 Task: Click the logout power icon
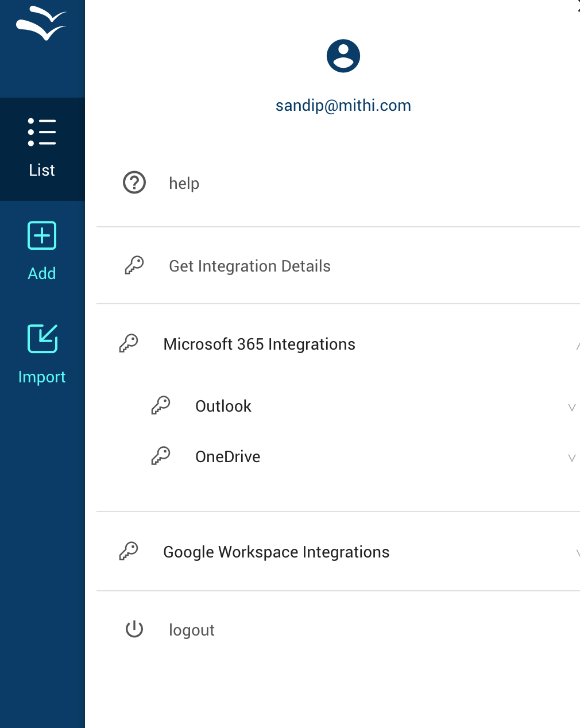coord(134,629)
